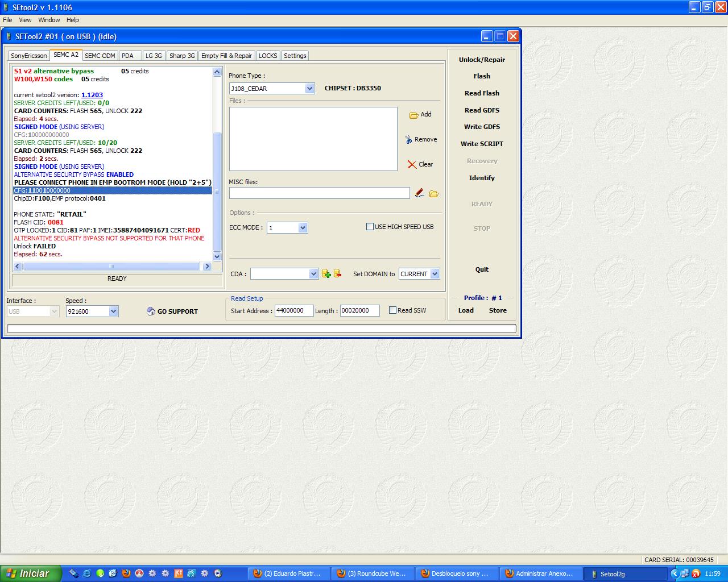Click the Length input field
Image resolution: width=728 pixels, height=582 pixels.
tap(359, 310)
